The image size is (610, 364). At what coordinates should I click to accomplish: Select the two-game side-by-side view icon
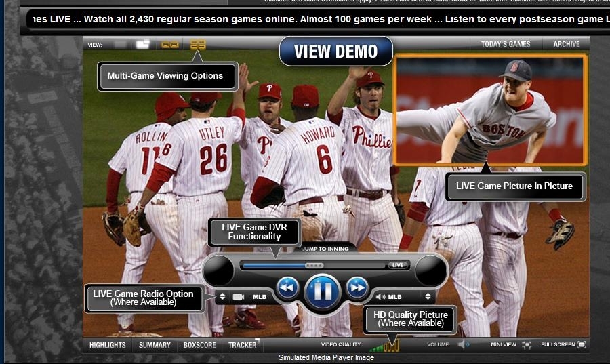coord(169,45)
